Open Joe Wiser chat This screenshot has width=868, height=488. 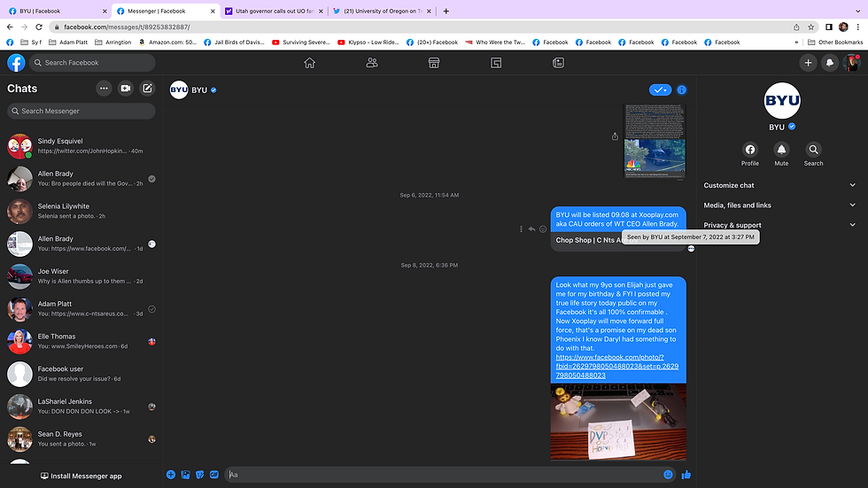coord(81,276)
